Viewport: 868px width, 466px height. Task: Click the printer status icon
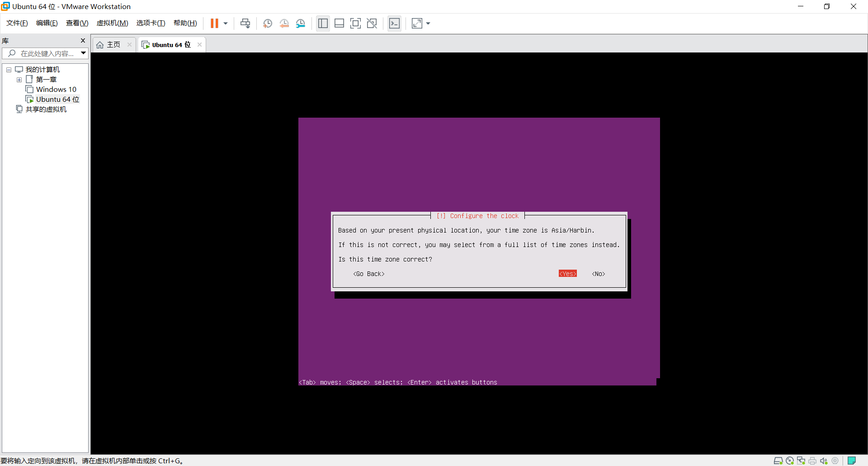coord(812,461)
